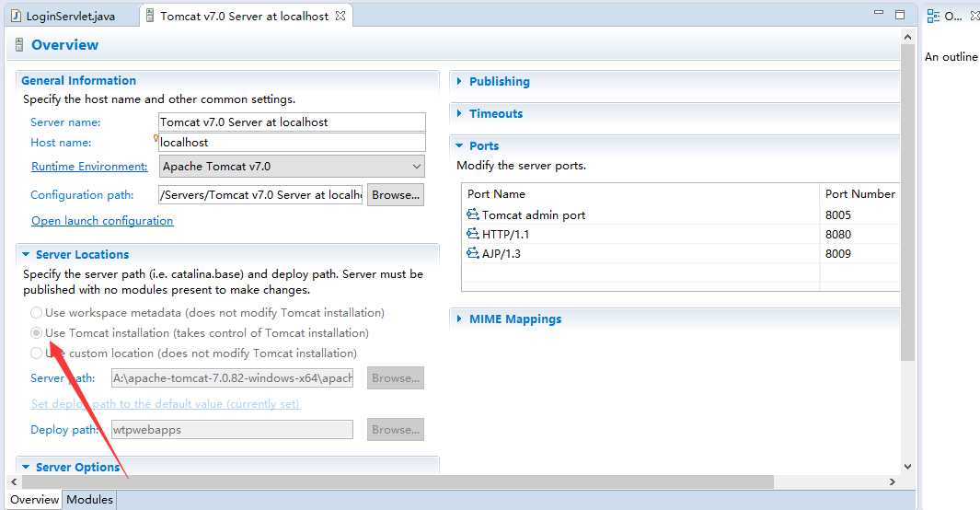Screen dimensions: 980x510
Task: Click the scroll left arrow
Action: point(14,481)
